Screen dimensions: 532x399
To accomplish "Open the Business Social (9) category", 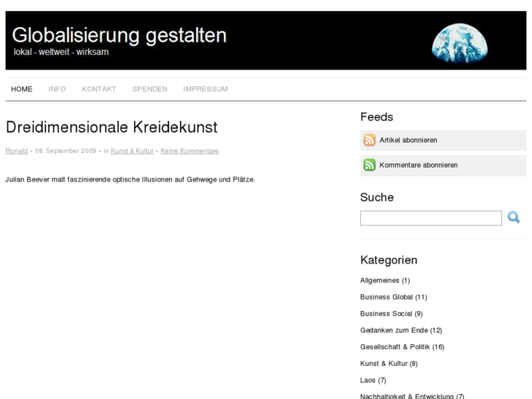I will [x=391, y=314].
